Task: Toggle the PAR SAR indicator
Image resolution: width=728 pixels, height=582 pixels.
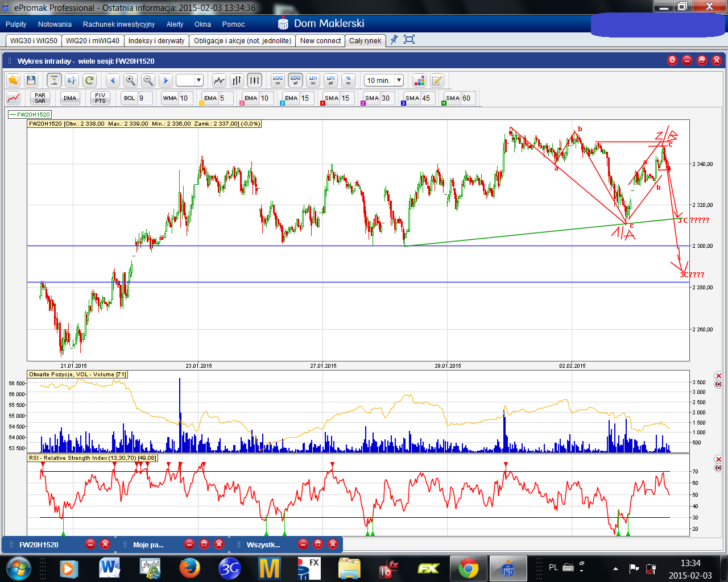Action: click(40, 98)
